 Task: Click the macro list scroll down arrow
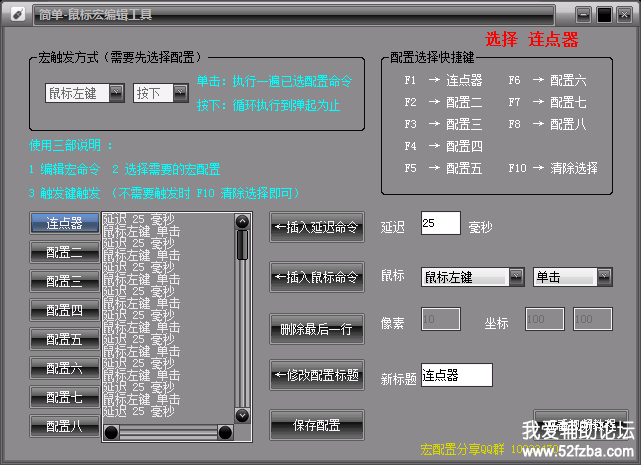[x=242, y=416]
